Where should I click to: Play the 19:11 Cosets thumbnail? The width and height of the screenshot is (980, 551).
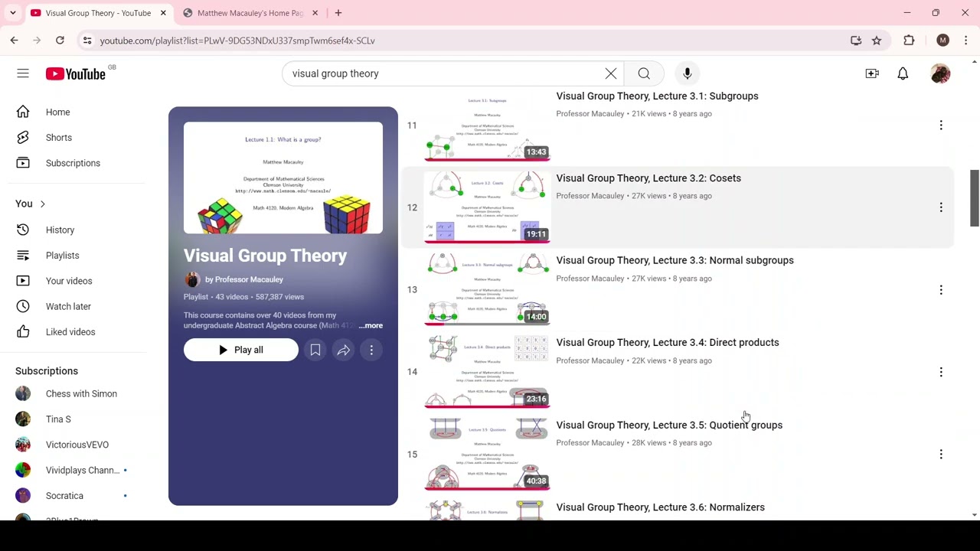tap(487, 207)
